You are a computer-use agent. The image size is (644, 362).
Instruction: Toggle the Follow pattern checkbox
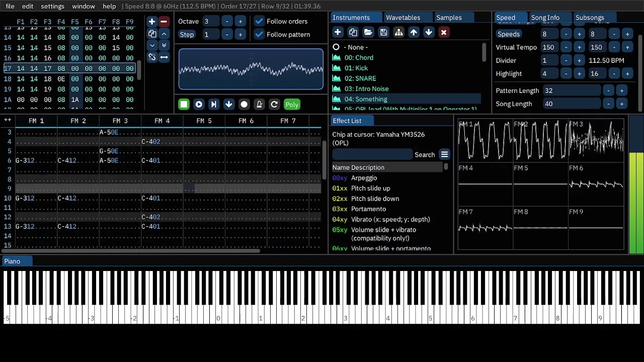pyautogui.click(x=259, y=34)
